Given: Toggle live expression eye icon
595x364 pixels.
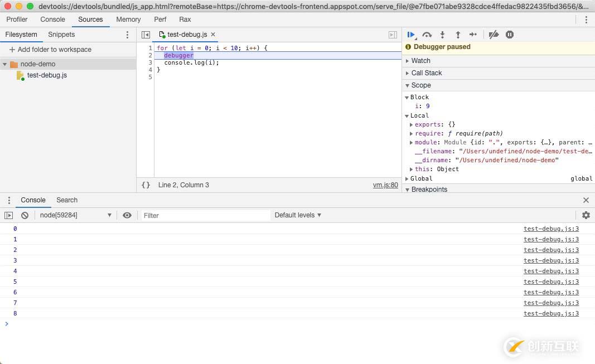Looking at the screenshot, I should (127, 215).
